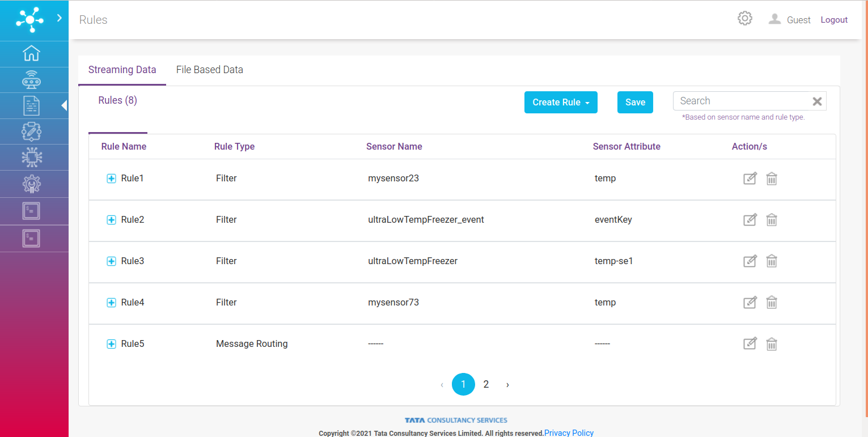Select the document rules icon in sidebar
Viewport: 868px width, 437px height.
pyautogui.click(x=31, y=105)
